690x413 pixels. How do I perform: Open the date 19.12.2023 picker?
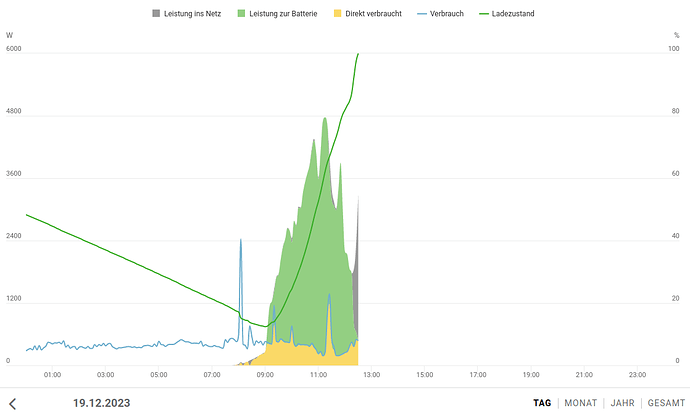coord(102,403)
